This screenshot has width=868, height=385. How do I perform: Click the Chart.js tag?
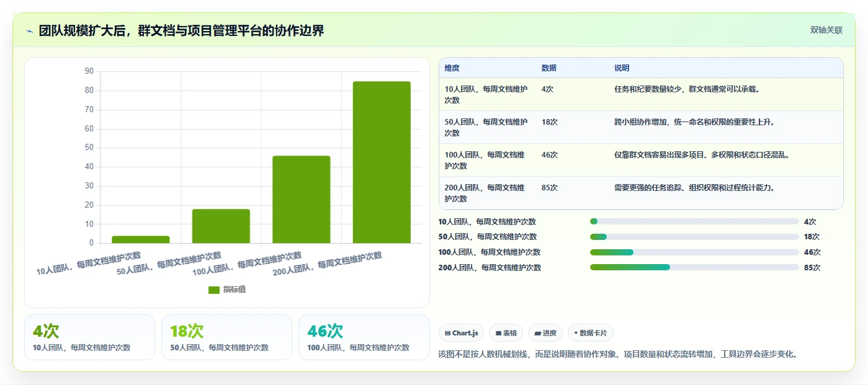coord(462,333)
